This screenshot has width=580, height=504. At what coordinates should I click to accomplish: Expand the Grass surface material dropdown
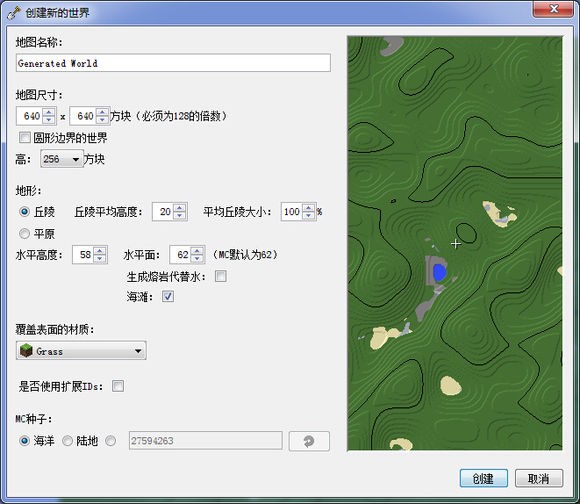coord(81,351)
